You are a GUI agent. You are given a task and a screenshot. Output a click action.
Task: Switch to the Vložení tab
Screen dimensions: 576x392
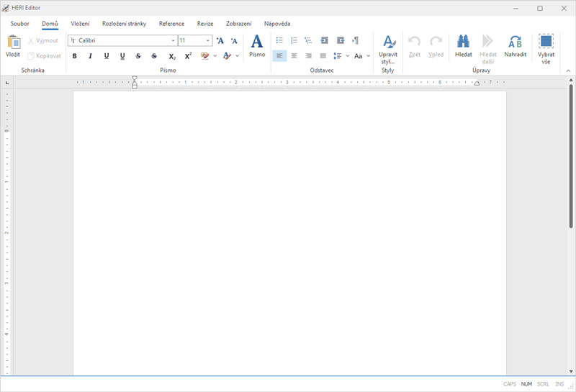[80, 24]
